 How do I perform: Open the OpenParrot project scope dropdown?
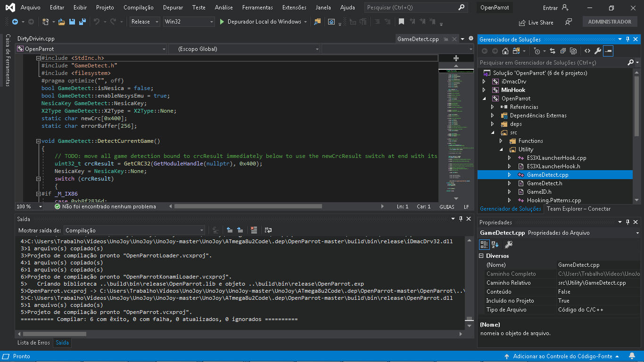tap(91, 49)
